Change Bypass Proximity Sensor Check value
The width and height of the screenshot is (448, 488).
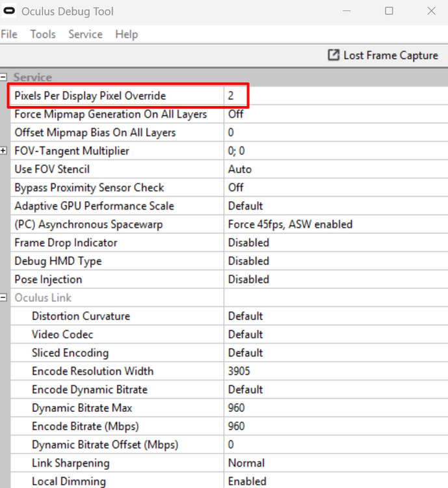[336, 187]
